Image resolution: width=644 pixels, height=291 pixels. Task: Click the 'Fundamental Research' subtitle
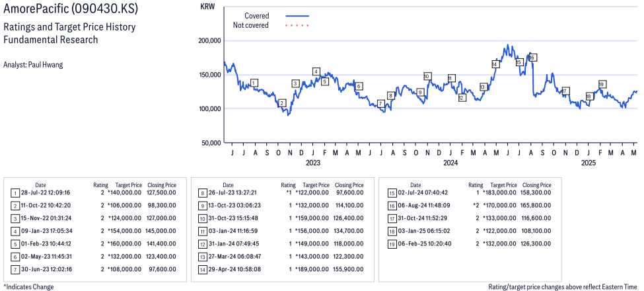pyautogui.click(x=50, y=40)
